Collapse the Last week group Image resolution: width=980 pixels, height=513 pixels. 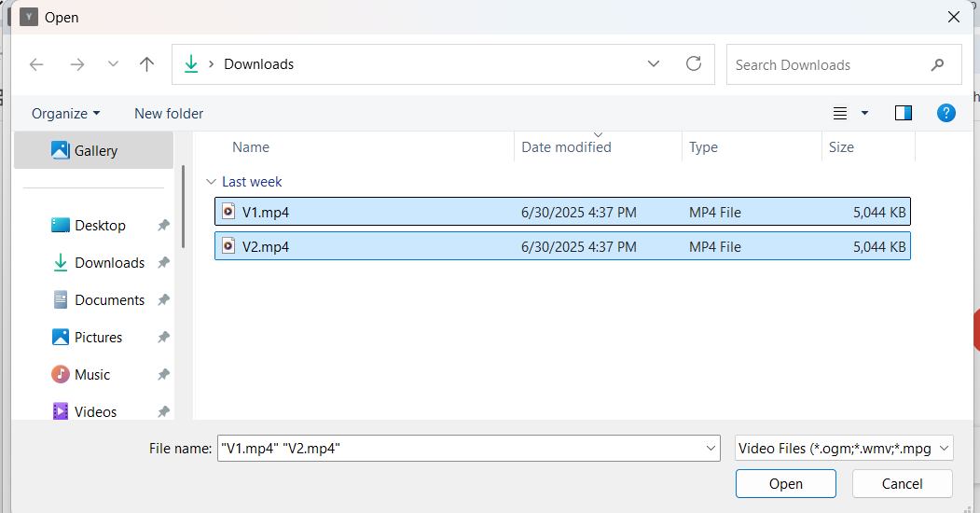point(211,182)
